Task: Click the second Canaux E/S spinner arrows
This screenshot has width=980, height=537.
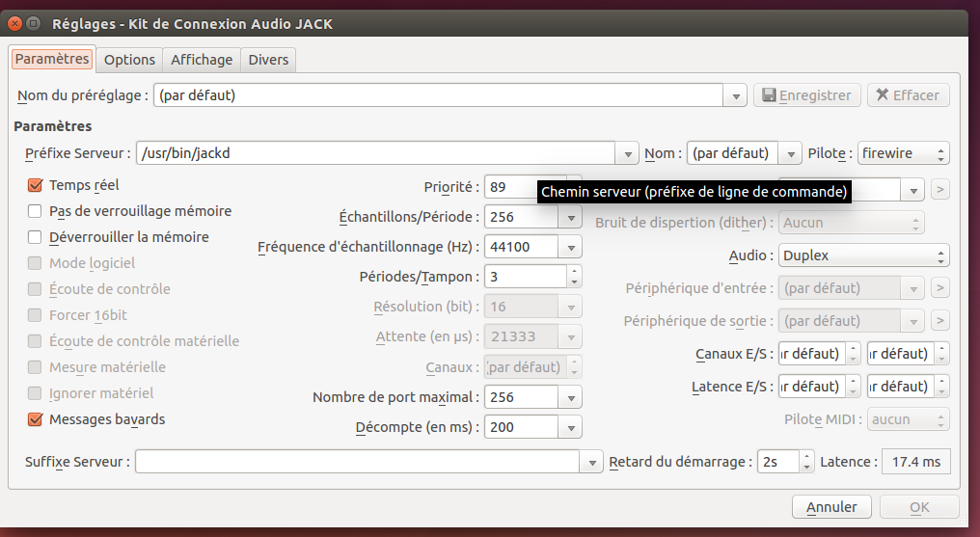Action: pyautogui.click(x=941, y=354)
